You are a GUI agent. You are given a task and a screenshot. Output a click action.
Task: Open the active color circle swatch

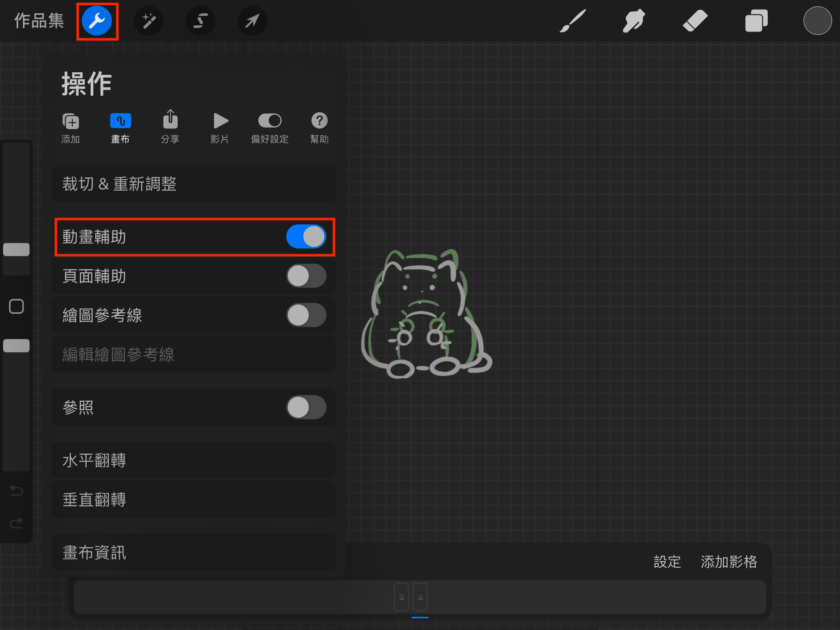(817, 21)
